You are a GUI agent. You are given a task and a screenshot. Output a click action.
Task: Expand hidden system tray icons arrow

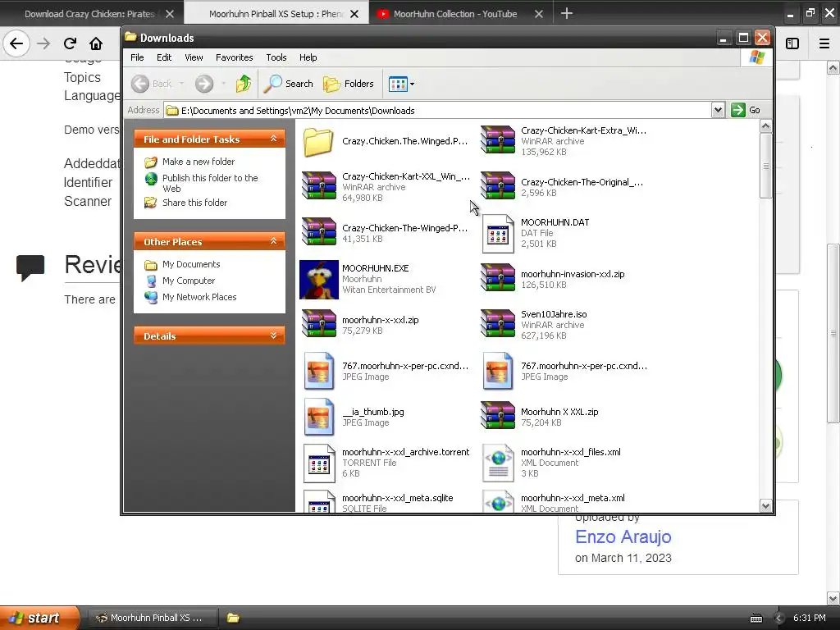coord(779,619)
